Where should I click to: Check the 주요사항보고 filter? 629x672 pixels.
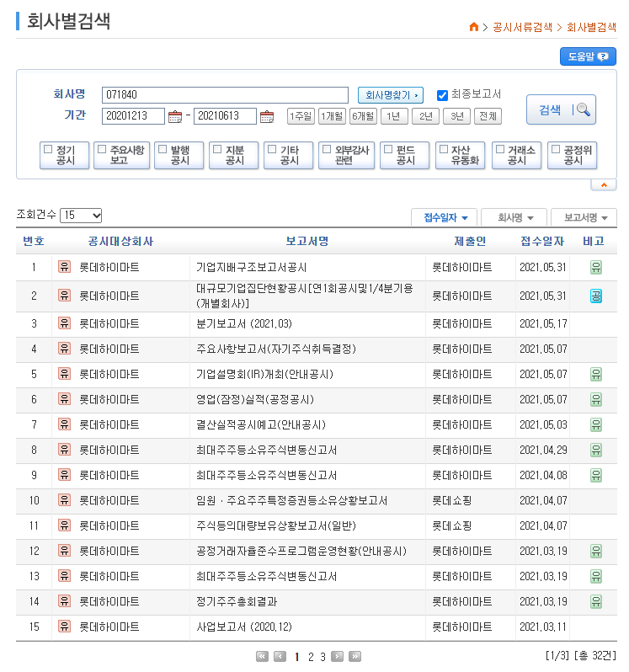(102, 149)
